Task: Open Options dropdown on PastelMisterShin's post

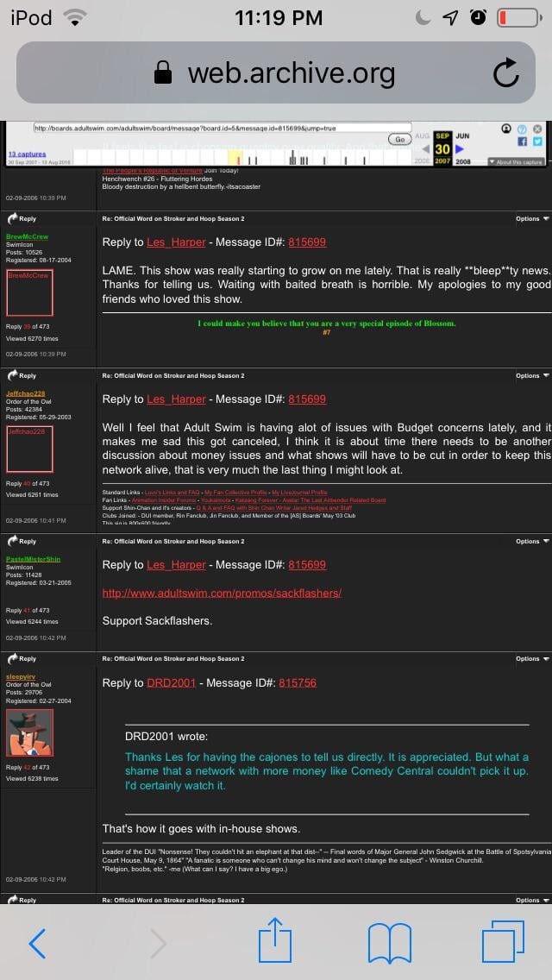Action: coord(533,541)
